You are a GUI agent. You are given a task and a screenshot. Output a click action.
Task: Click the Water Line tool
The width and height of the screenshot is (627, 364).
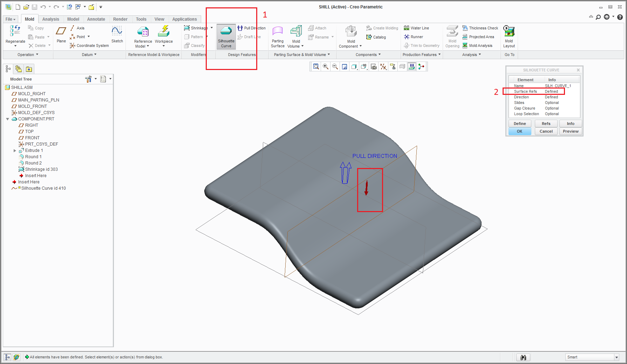point(416,28)
